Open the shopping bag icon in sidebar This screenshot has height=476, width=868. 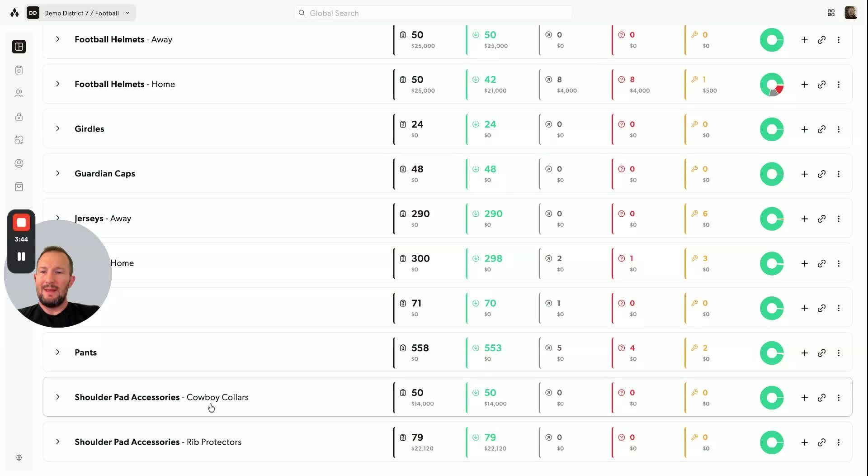click(19, 187)
